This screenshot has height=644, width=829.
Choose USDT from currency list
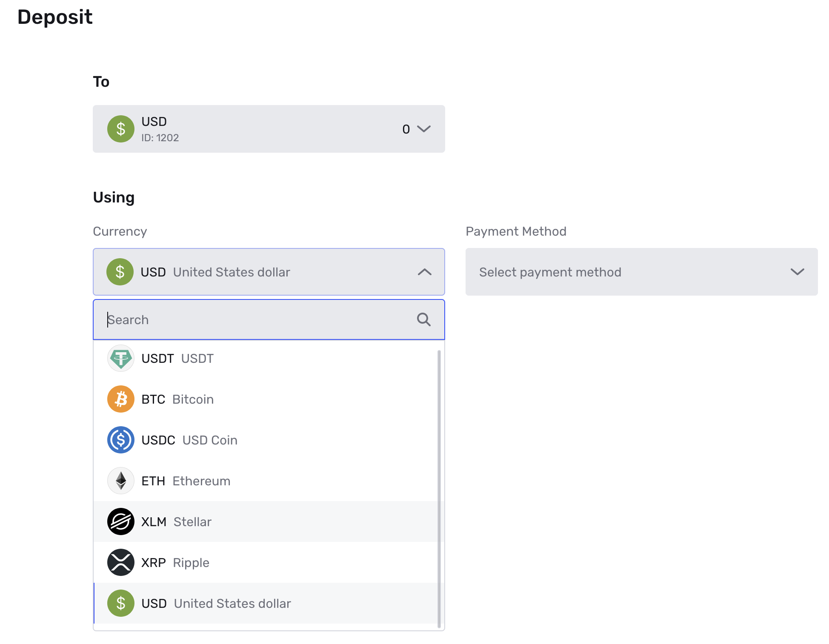click(177, 359)
